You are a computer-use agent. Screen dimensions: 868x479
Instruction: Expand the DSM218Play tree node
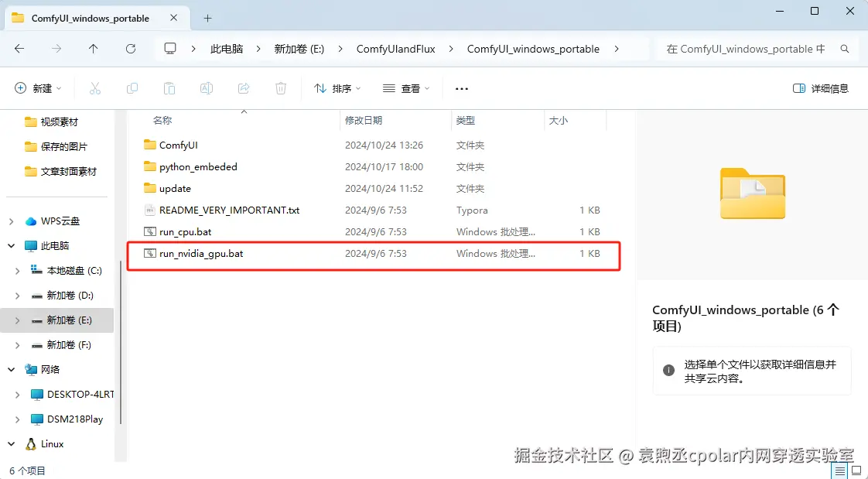pos(18,419)
